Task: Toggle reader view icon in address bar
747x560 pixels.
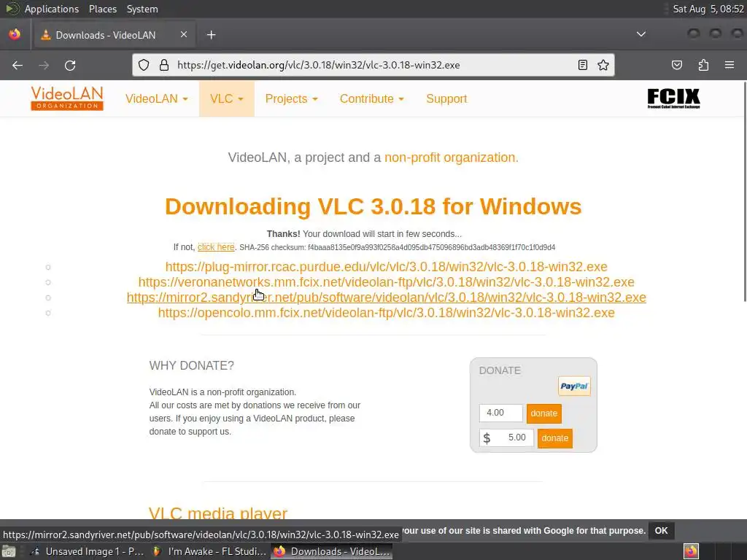Action: click(583, 65)
